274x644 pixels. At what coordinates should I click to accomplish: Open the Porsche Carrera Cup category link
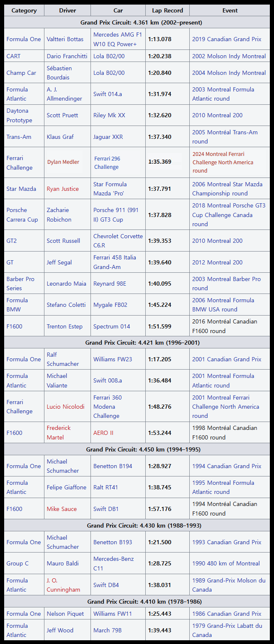[22, 215]
